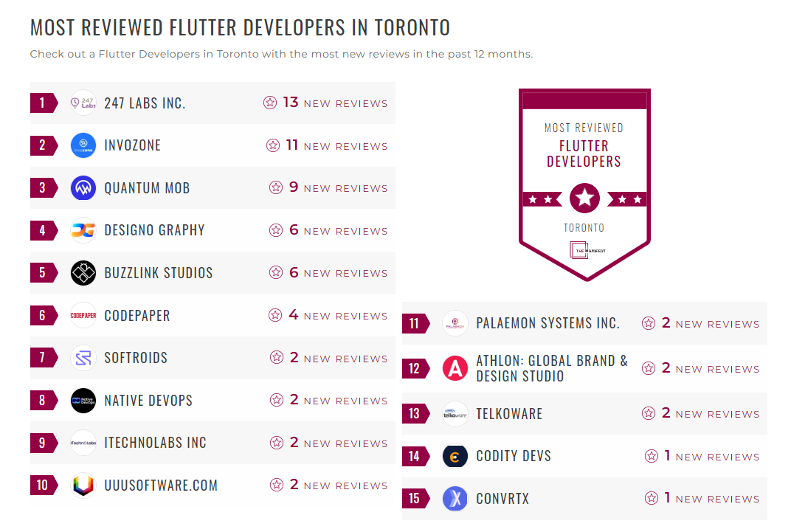Select the CodePaper logo badge
The image size is (791, 532).
click(x=83, y=315)
